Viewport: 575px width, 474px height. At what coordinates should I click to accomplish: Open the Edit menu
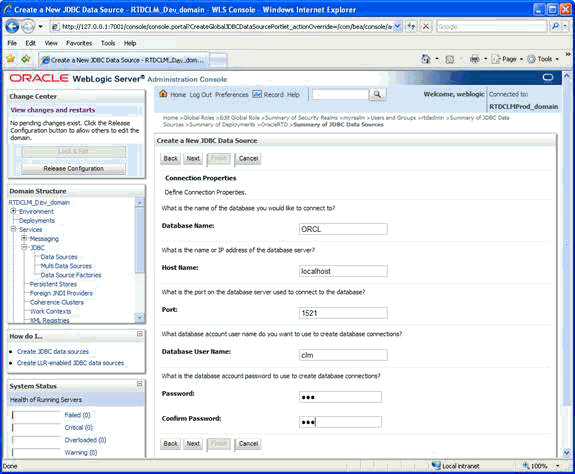(x=30, y=43)
